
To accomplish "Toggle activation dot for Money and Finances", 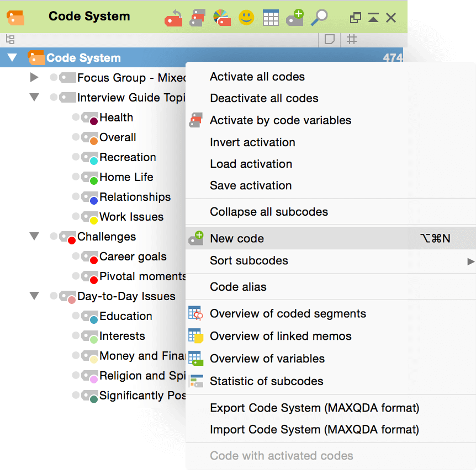I will click(76, 355).
